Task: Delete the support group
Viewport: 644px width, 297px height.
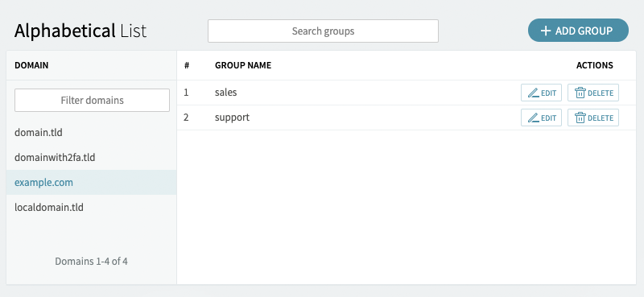Action: pos(593,118)
